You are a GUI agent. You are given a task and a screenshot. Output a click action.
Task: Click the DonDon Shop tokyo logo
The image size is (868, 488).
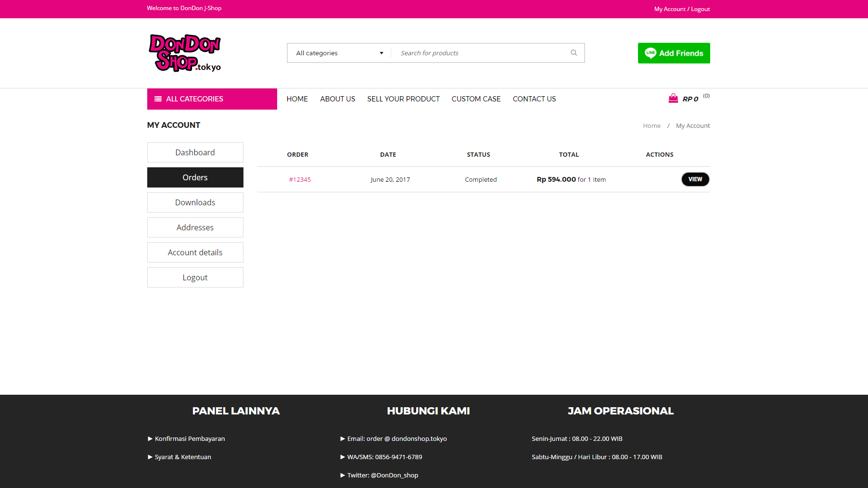(x=185, y=53)
